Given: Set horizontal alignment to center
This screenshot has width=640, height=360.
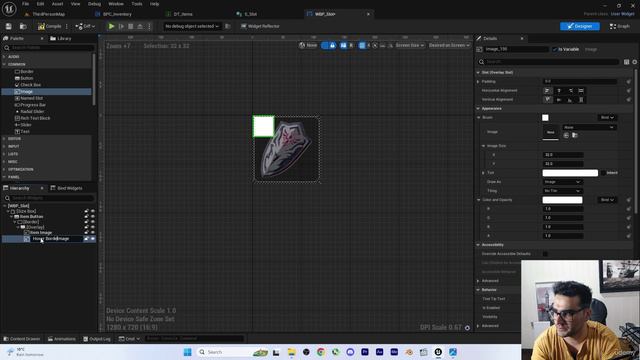Looking at the screenshot, I should 559,91.
